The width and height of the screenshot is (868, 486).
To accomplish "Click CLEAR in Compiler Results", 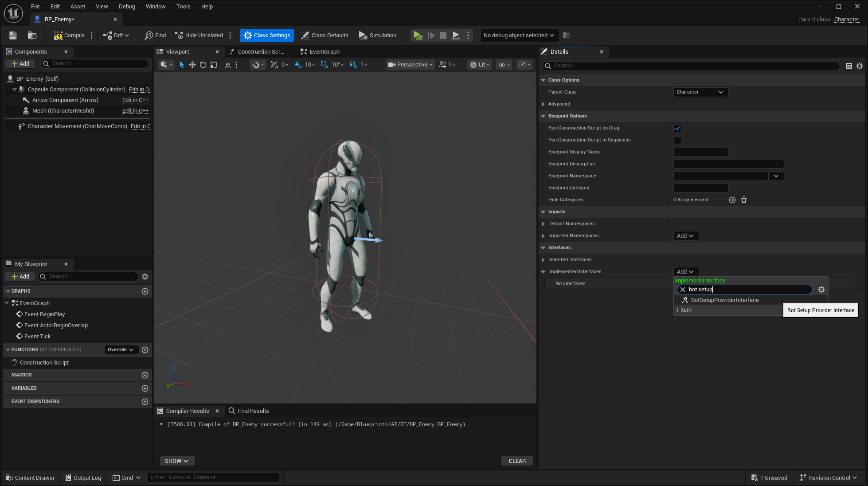I will (516, 461).
